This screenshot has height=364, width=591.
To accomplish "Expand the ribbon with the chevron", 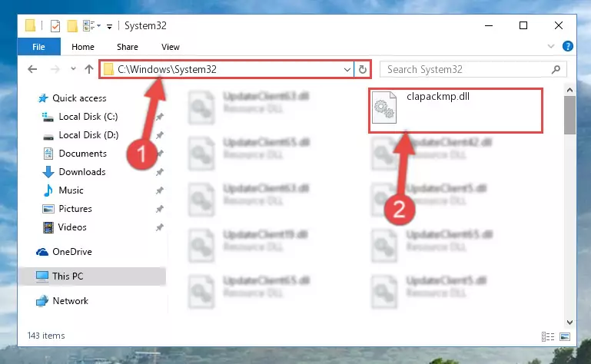I will [x=551, y=46].
